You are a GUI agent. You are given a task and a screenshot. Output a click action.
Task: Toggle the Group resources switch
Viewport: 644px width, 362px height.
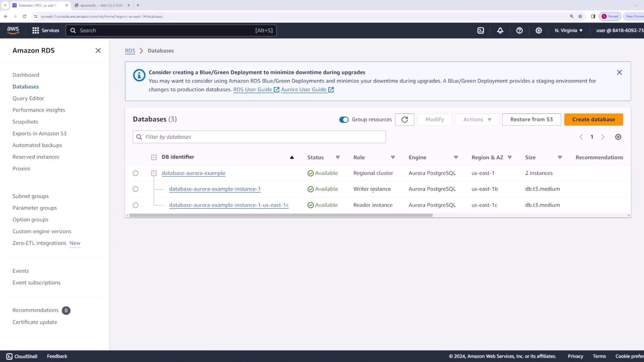pos(344,120)
